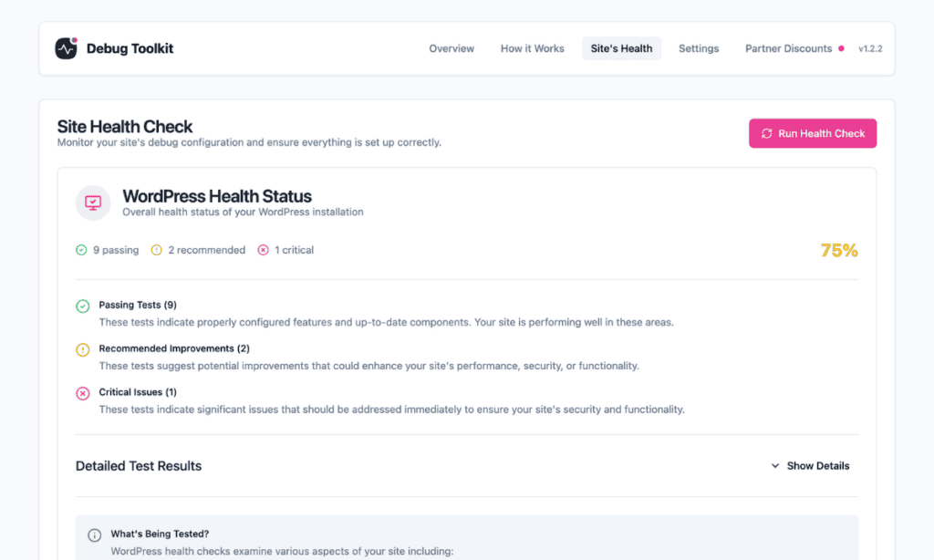Click the description under Passing Tests
The width and height of the screenshot is (934, 560).
click(386, 322)
